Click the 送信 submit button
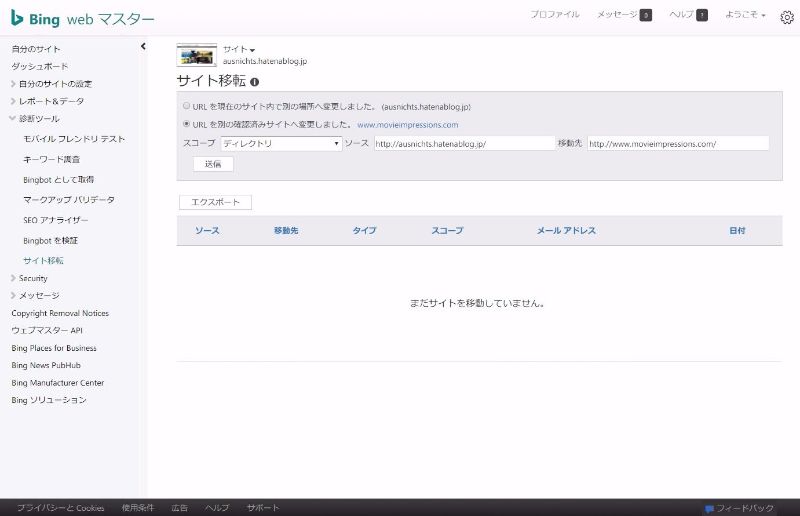 tap(213, 164)
